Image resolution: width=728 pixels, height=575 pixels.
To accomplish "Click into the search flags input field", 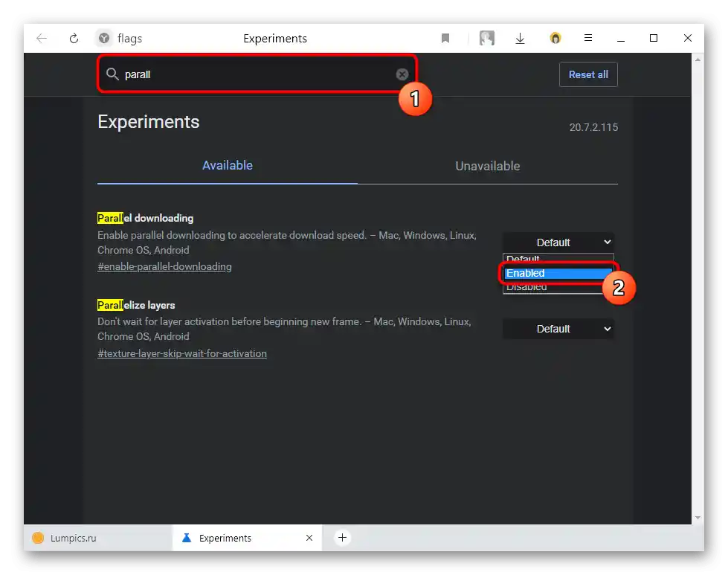I will pos(257,74).
